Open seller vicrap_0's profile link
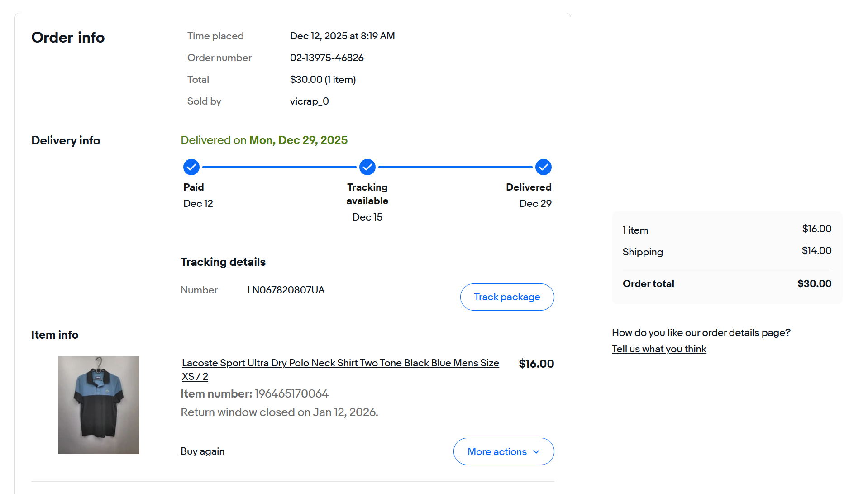 [x=309, y=101]
